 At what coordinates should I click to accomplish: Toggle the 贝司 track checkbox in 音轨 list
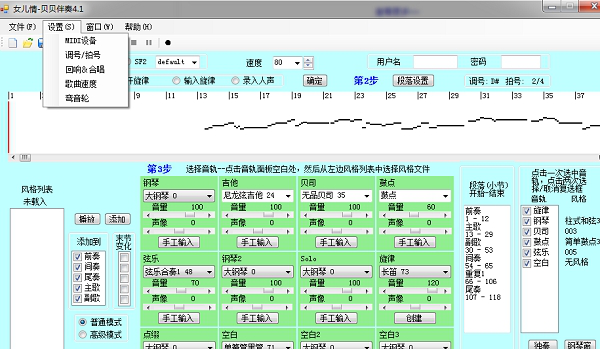coord(527,232)
